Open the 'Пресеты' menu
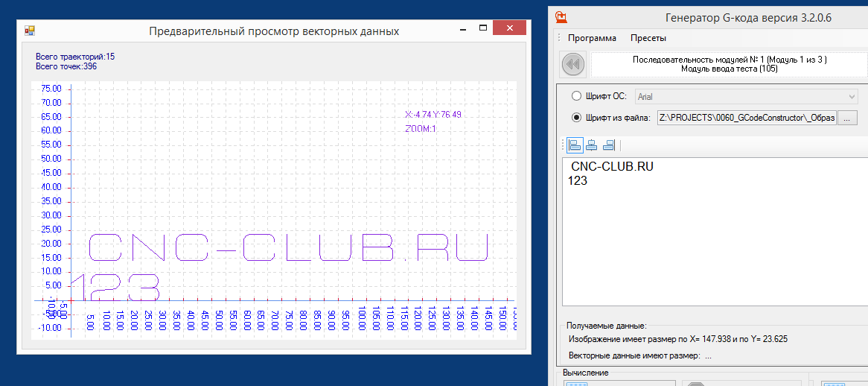The width and height of the screenshot is (868, 386). pyautogui.click(x=648, y=38)
